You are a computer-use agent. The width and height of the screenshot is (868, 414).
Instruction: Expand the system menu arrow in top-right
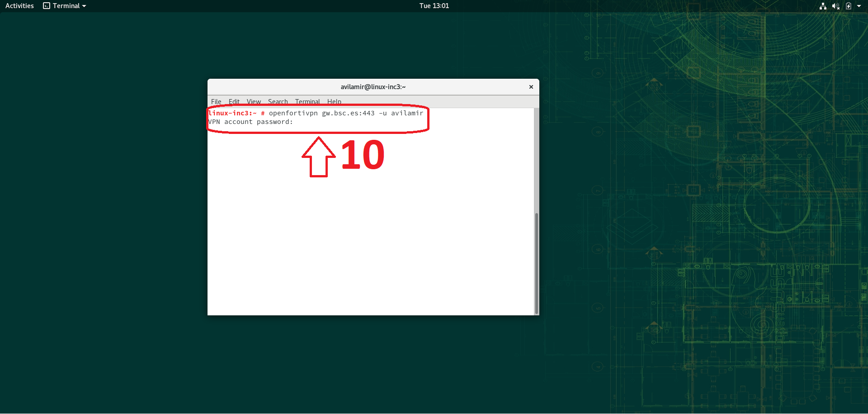click(859, 6)
